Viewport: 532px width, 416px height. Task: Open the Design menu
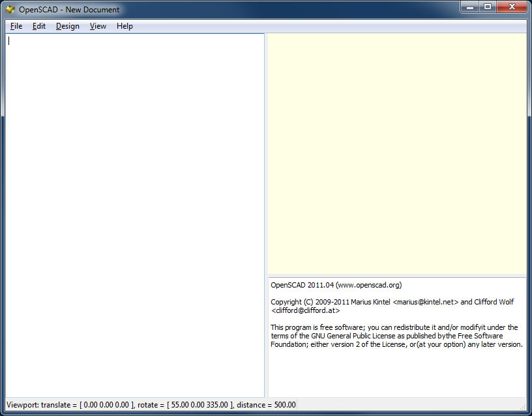pyautogui.click(x=68, y=26)
